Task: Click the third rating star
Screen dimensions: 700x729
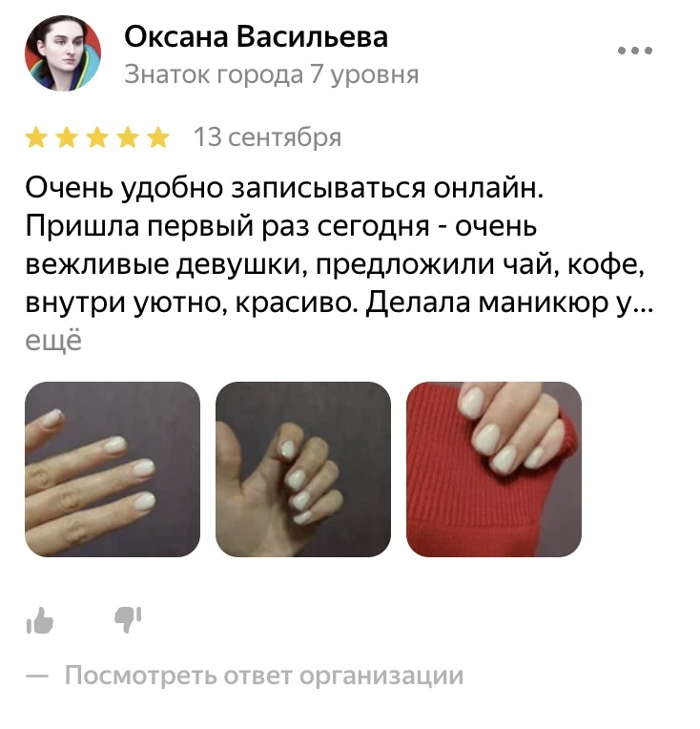Action: [97, 138]
